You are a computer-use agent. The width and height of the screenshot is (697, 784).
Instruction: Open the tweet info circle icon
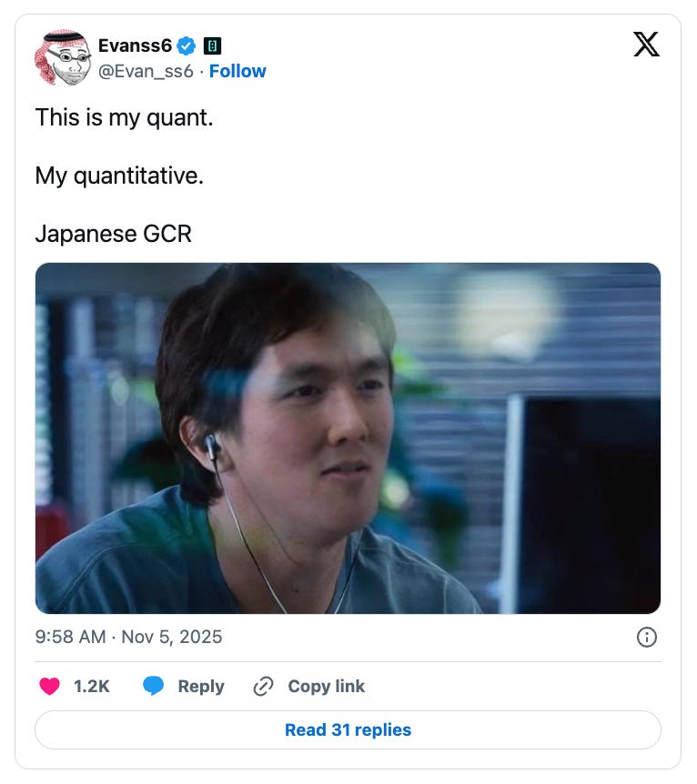point(646,637)
